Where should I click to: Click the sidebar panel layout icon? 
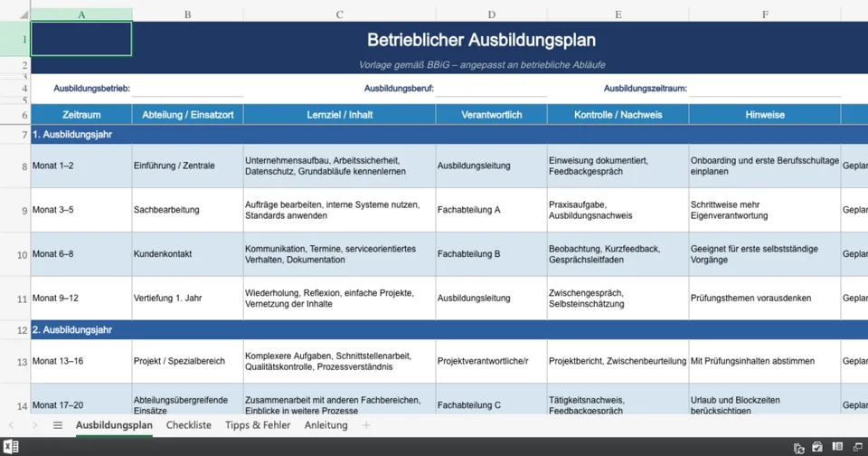pos(837,447)
